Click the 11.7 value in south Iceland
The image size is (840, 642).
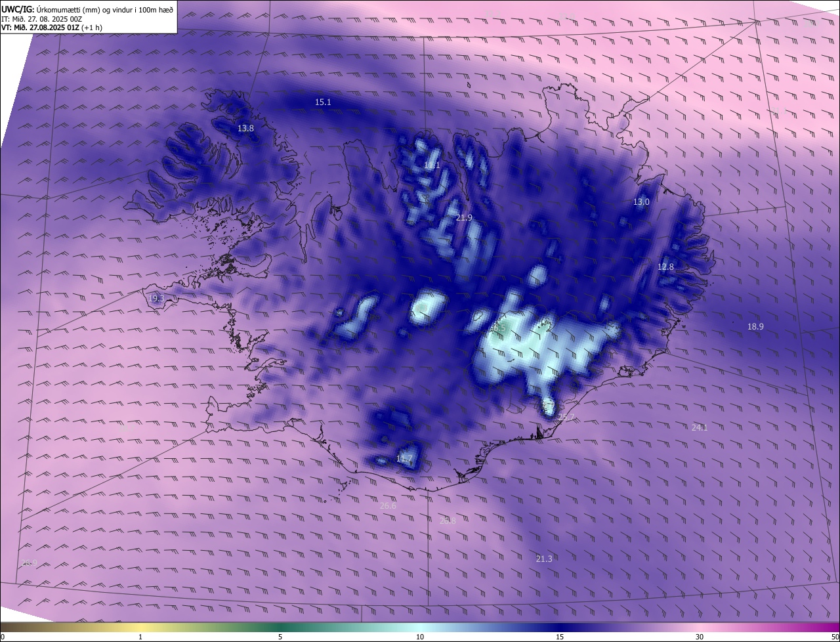click(x=404, y=458)
